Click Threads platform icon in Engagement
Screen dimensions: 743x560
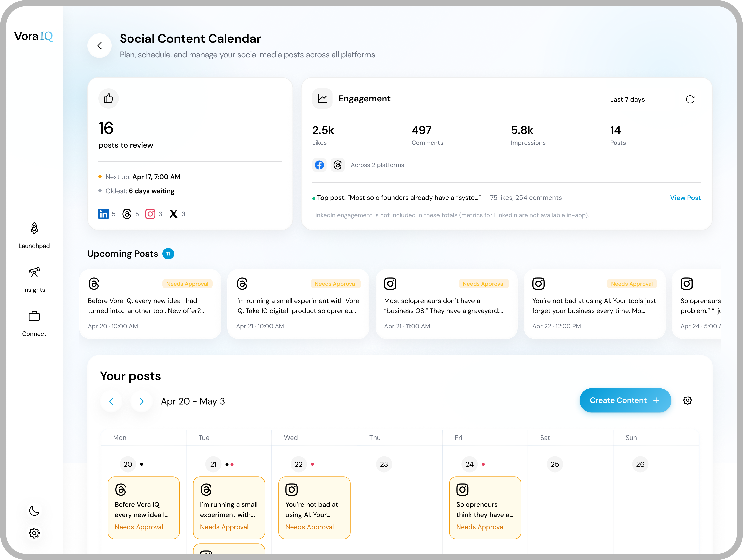337,165
